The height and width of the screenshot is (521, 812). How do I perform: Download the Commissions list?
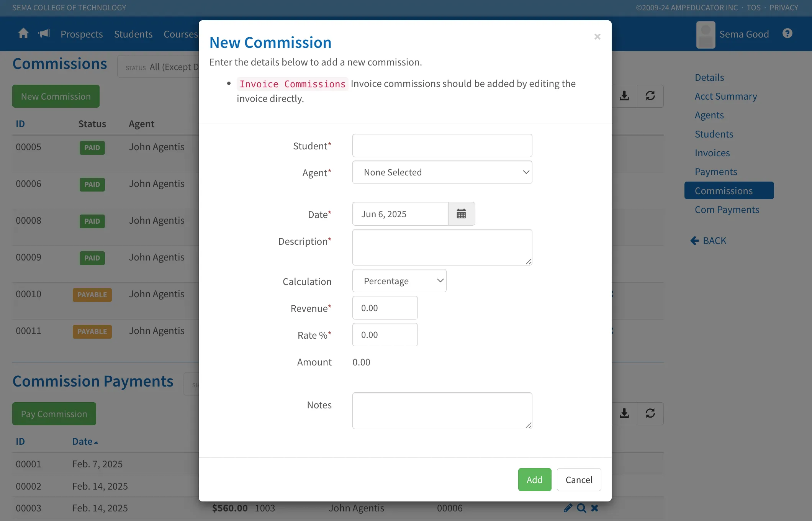[624, 96]
